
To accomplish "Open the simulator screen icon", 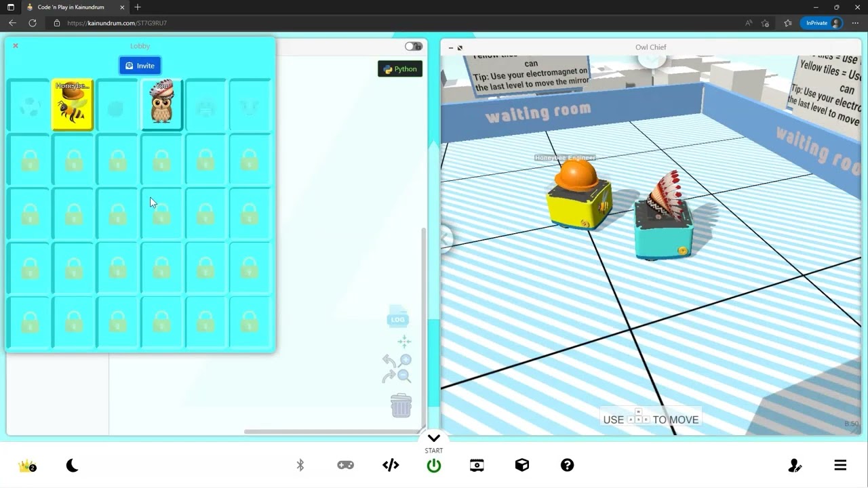I will [x=477, y=465].
